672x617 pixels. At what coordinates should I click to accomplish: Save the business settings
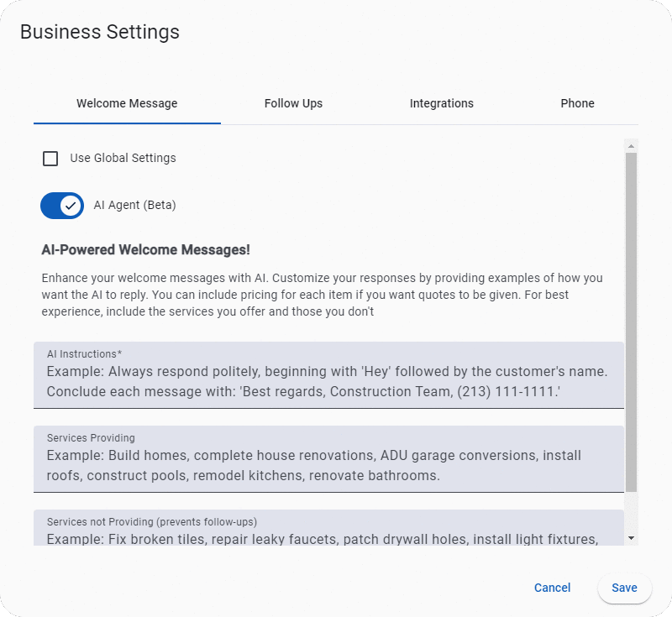tap(624, 588)
